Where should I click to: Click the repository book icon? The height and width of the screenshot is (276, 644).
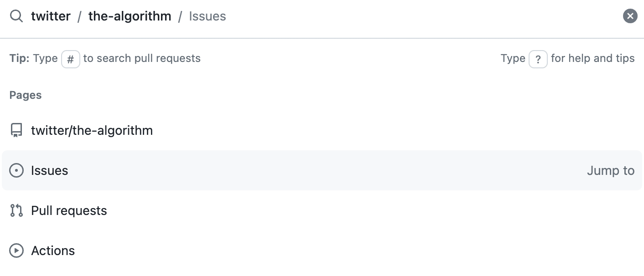point(16,131)
